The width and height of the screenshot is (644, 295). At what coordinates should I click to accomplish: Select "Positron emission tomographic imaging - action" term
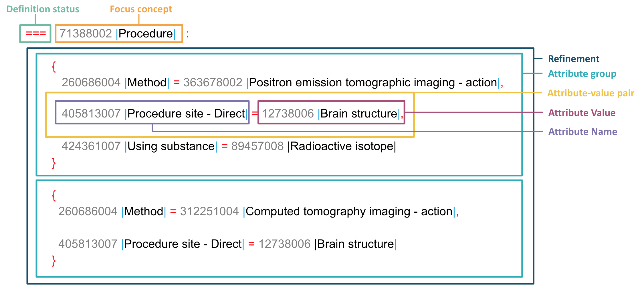373,83
